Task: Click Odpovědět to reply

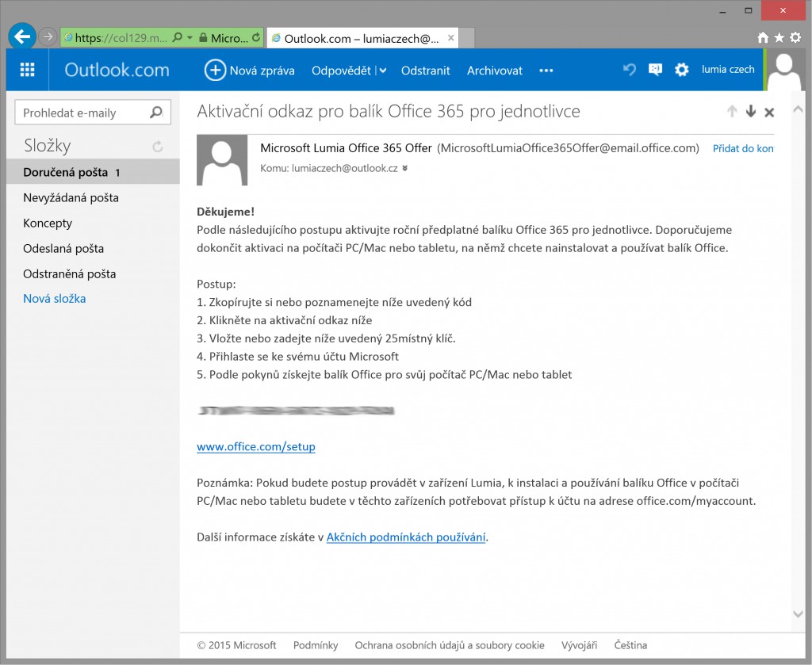Action: 341,71
